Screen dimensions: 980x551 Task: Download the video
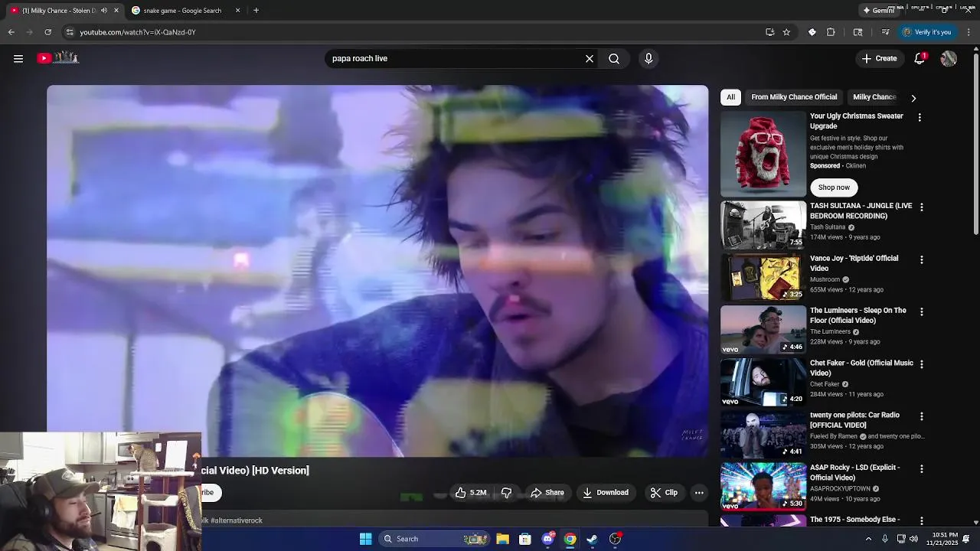606,493
